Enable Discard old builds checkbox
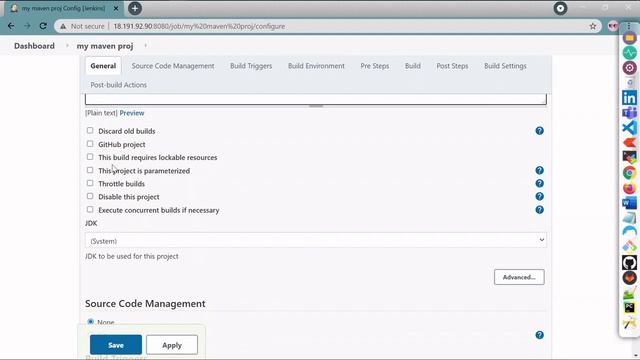 pyautogui.click(x=90, y=131)
